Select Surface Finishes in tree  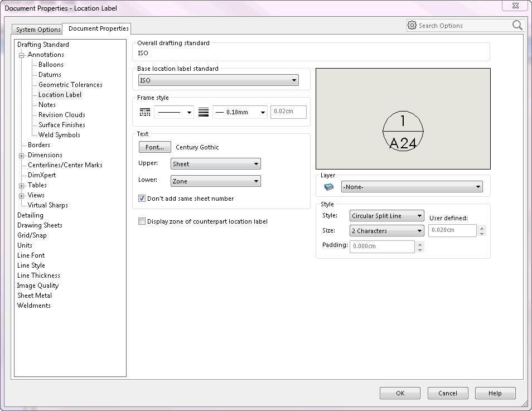tap(62, 125)
